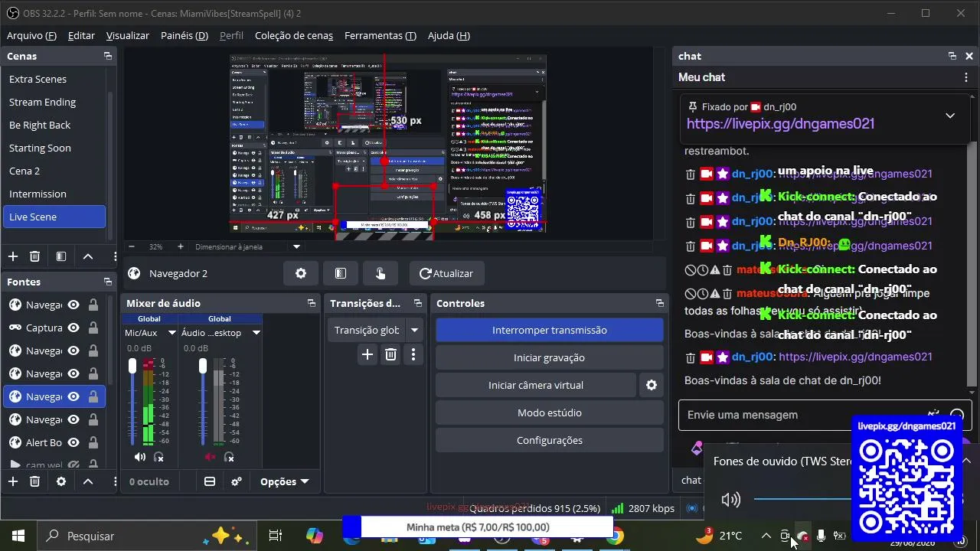The width and height of the screenshot is (980, 551).
Task: Hide the Alert Box source with eye icon
Action: click(73, 442)
